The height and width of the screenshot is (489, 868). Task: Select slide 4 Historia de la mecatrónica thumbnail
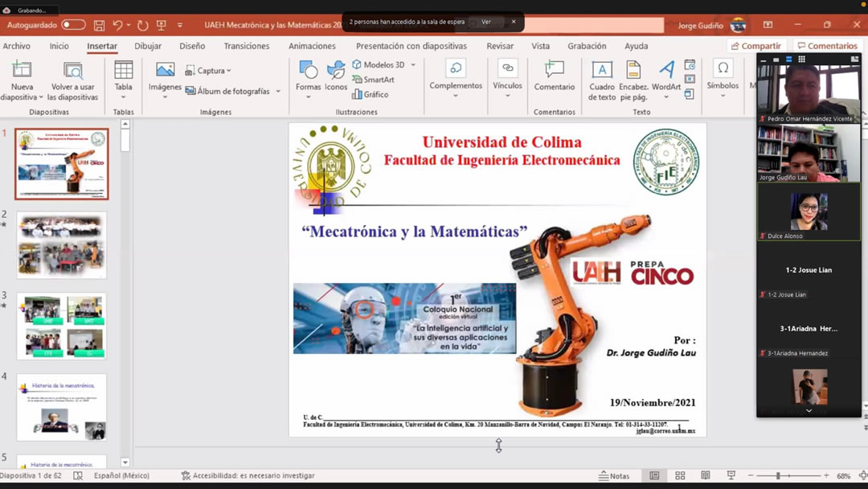coord(61,407)
